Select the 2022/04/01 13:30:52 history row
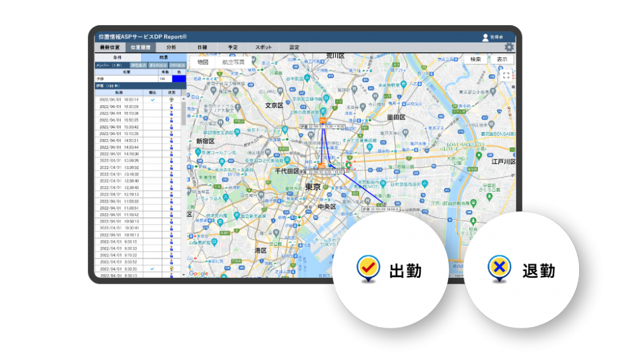The image size is (644, 354). (x=138, y=167)
